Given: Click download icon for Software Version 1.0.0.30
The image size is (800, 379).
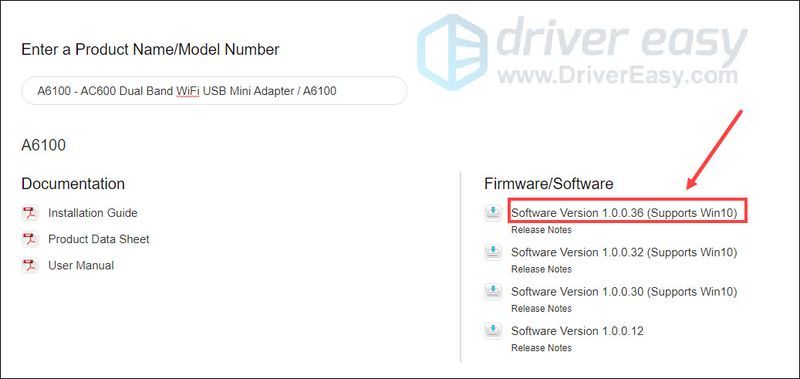Looking at the screenshot, I should point(493,291).
